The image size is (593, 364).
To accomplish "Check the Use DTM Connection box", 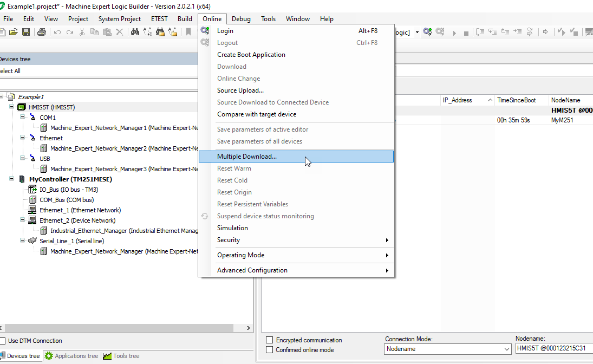I will click(2, 341).
